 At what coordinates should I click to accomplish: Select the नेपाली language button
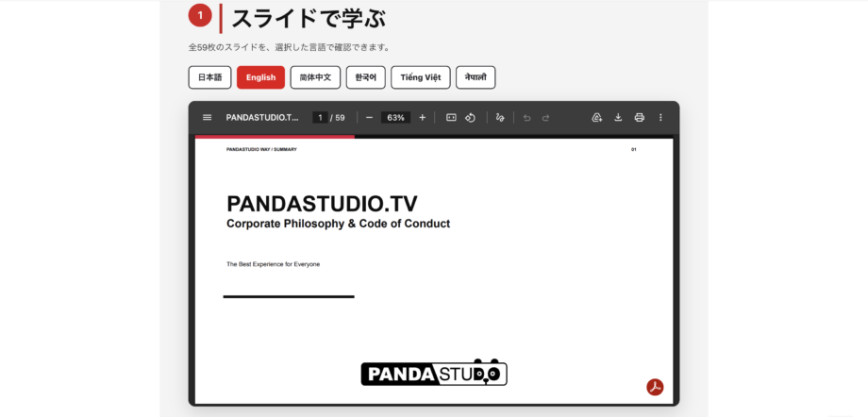click(476, 77)
